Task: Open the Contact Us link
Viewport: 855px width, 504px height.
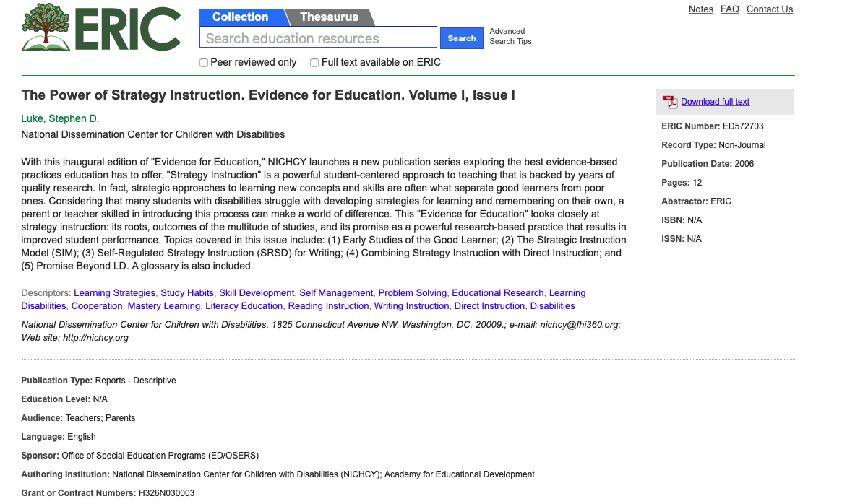Action: click(770, 9)
